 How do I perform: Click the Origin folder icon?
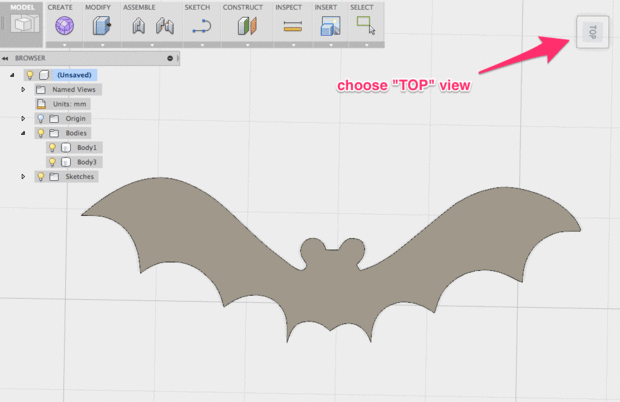pyautogui.click(x=54, y=119)
